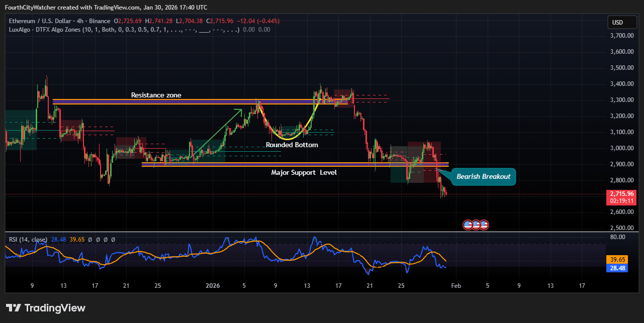644x323 pixels.
Task: Click the first ∅ symbol in RSI legend
Action: click(x=90, y=240)
